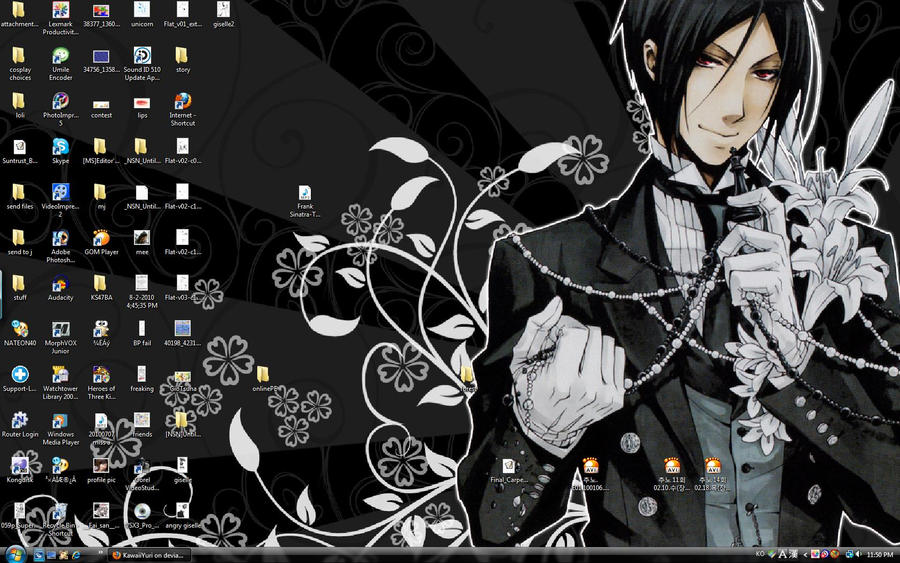Open the onlinePE folder
This screenshot has height=563, width=900.
pyautogui.click(x=264, y=379)
